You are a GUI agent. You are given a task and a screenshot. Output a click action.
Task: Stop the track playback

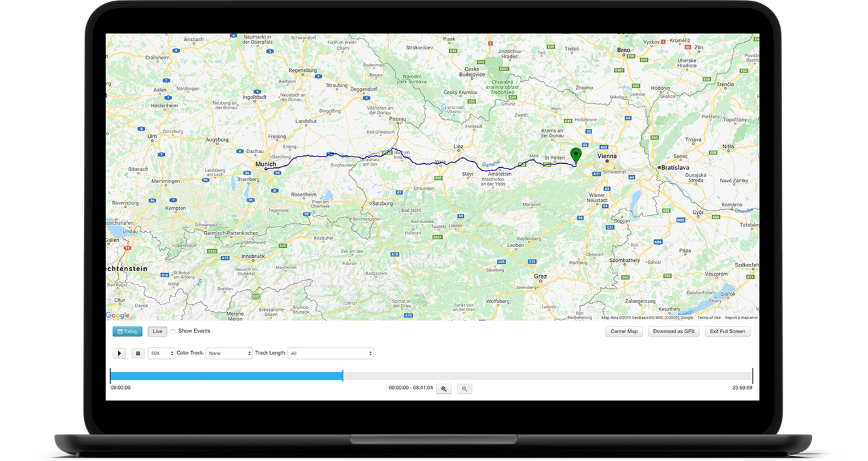coord(137,353)
